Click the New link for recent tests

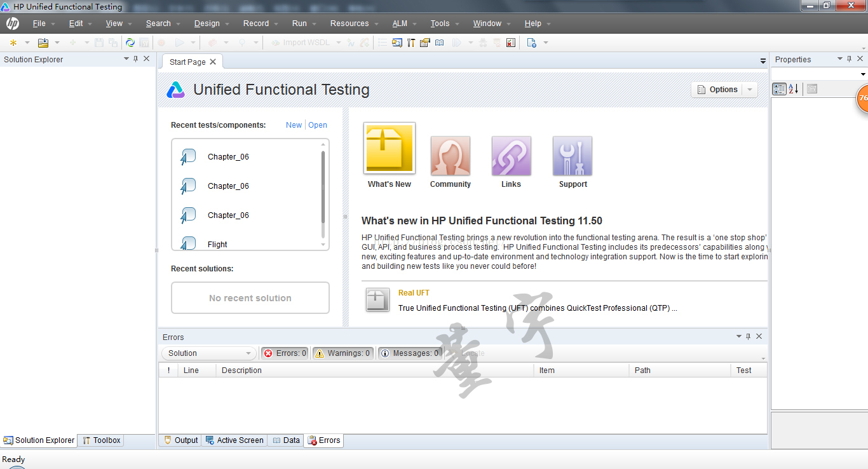pos(294,125)
